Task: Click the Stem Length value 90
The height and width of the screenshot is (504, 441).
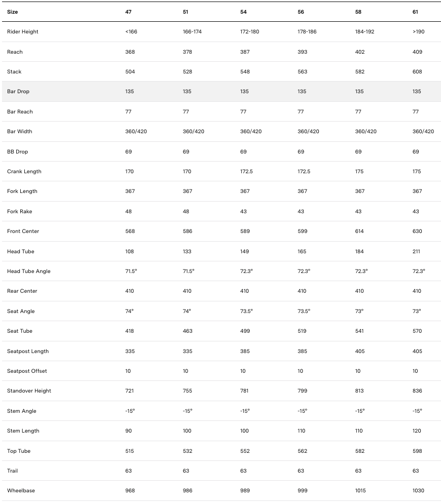Action: click(x=128, y=431)
